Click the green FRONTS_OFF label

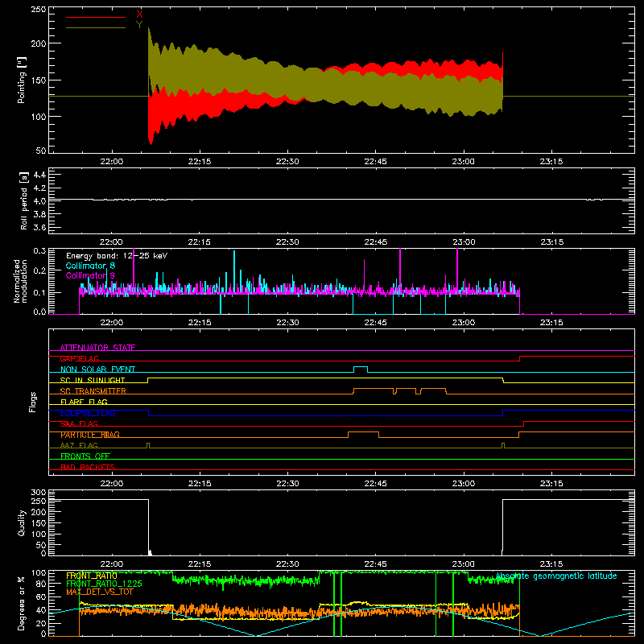coord(85,456)
